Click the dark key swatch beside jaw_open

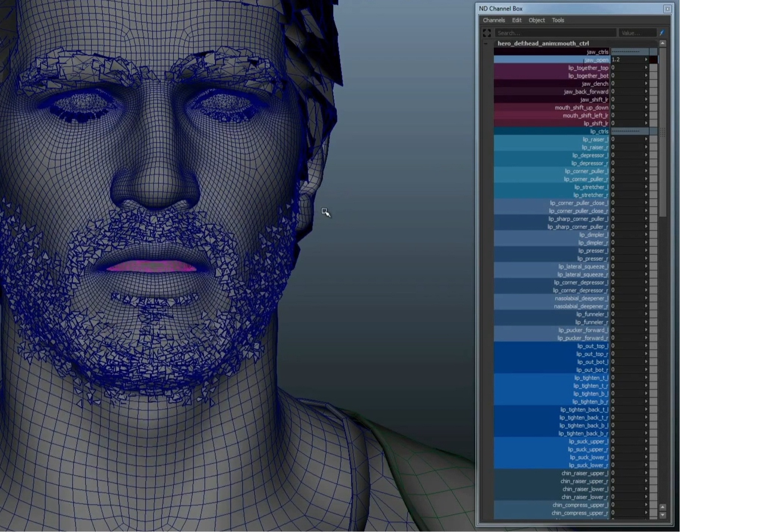click(654, 60)
